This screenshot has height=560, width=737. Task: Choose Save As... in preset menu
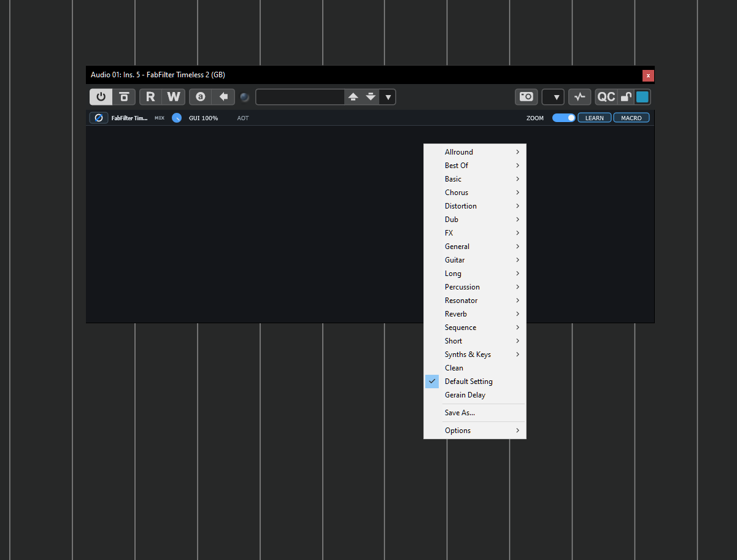click(x=475, y=413)
